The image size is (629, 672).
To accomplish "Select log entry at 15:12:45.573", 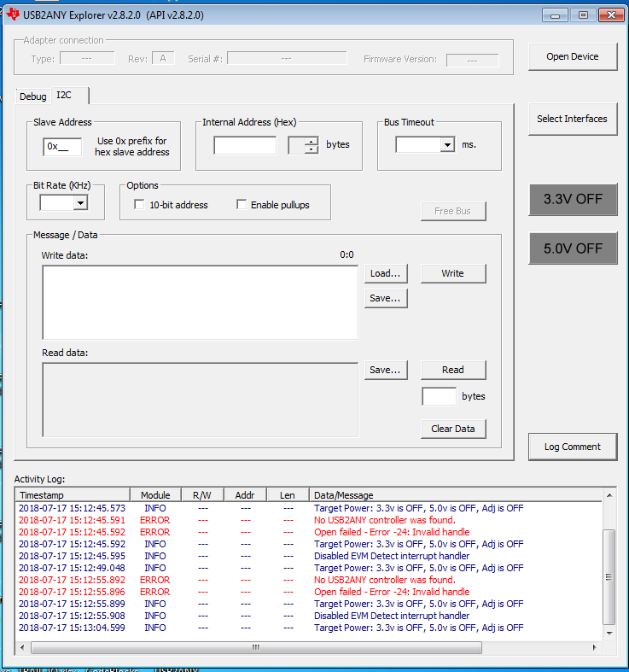I will pos(309,508).
